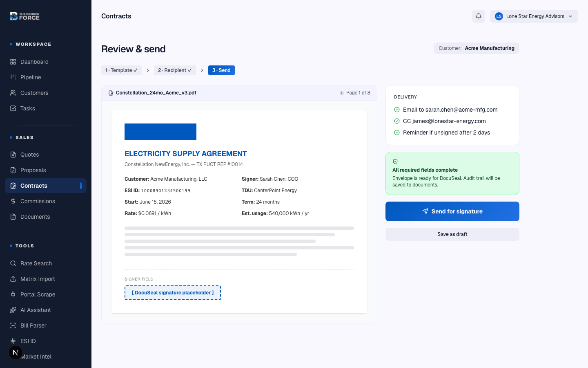Click check icon beside CC james@lonestar-energy.com

pyautogui.click(x=397, y=121)
